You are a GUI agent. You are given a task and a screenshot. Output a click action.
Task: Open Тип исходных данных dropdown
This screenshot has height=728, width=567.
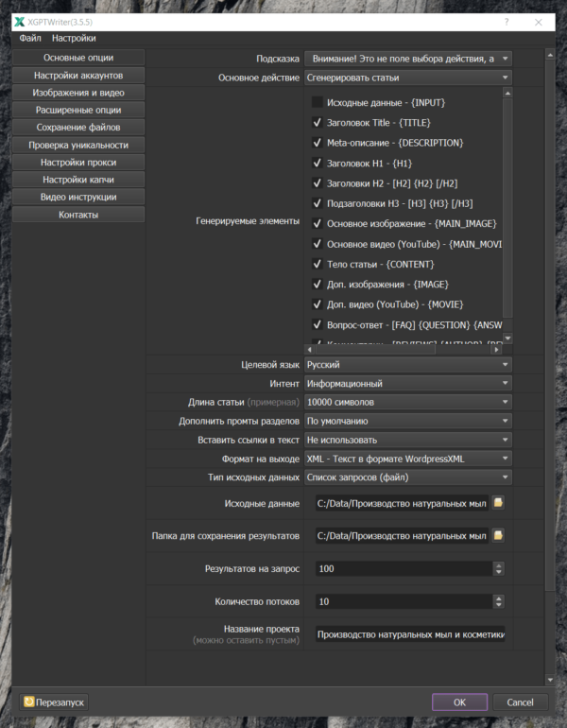pos(408,477)
